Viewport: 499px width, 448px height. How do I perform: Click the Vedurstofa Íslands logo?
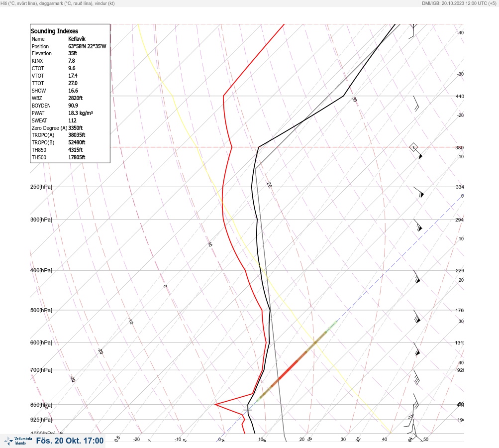[18, 441]
